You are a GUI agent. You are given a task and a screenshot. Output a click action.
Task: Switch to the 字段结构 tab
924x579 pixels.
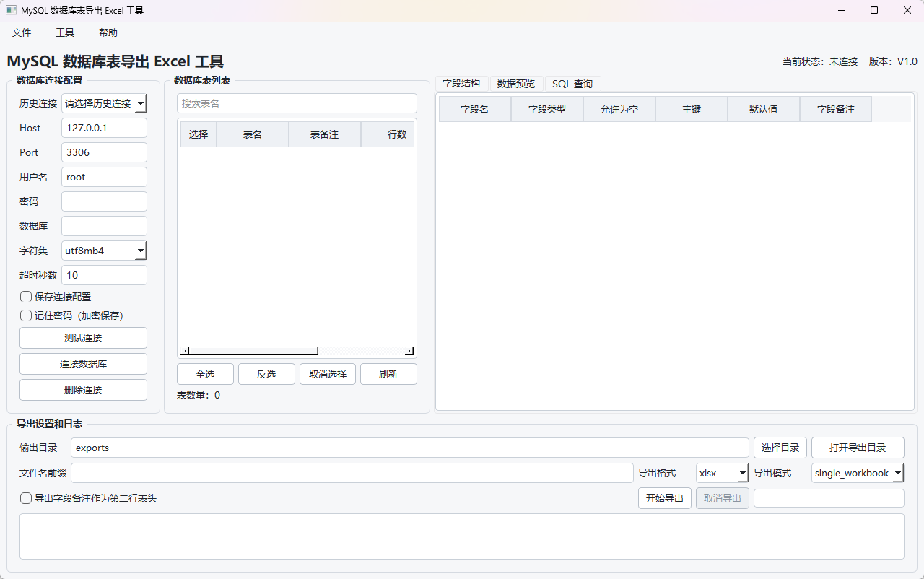click(461, 83)
